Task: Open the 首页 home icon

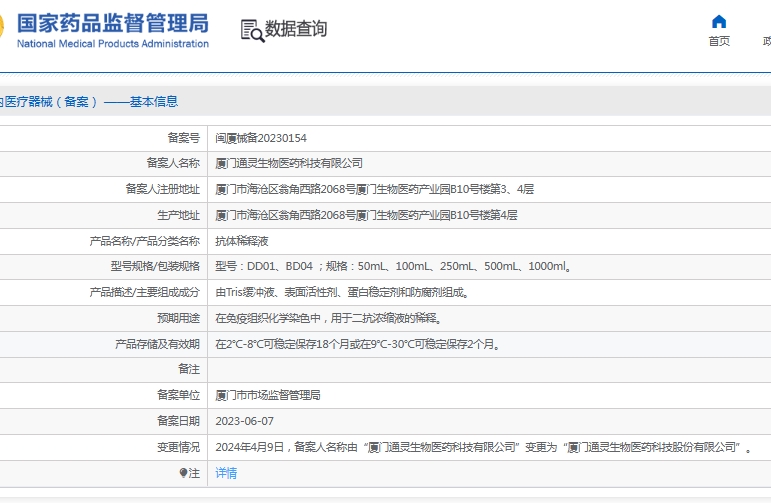Action: pos(719,22)
